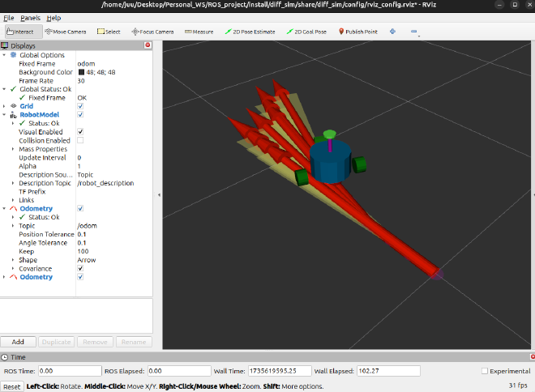Click the ROS Time field

click(70, 371)
